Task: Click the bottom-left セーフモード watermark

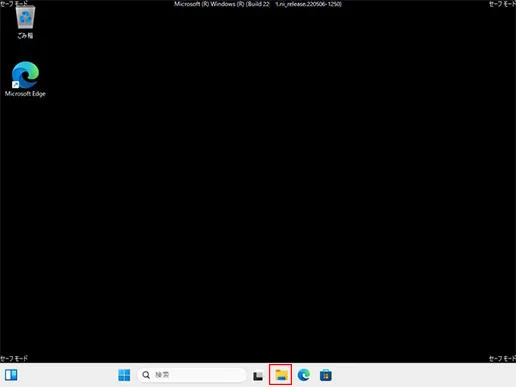Action: pos(14,358)
